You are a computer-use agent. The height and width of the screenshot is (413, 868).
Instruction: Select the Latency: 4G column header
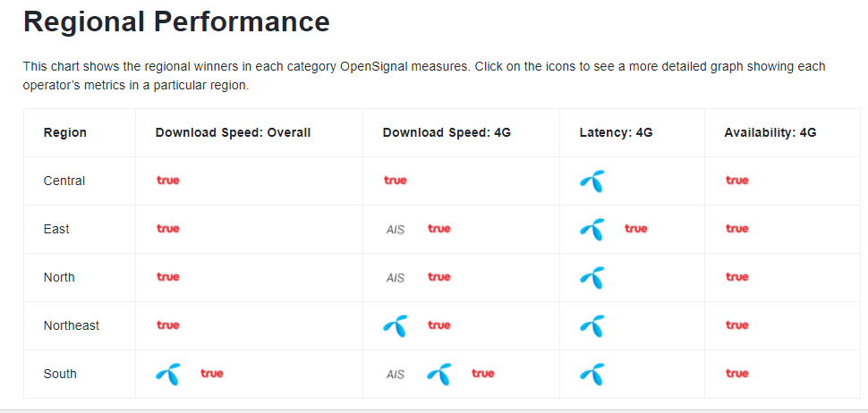coord(617,132)
